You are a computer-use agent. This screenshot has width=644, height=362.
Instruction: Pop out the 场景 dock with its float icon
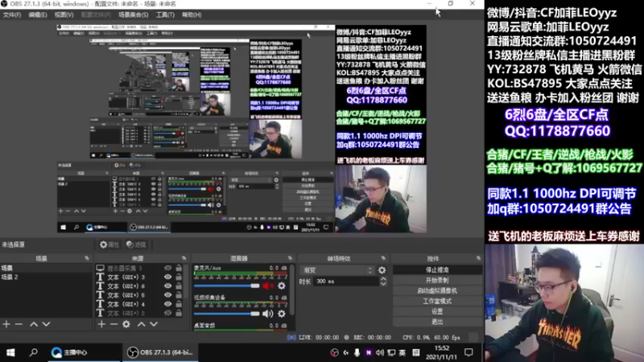(x=87, y=258)
